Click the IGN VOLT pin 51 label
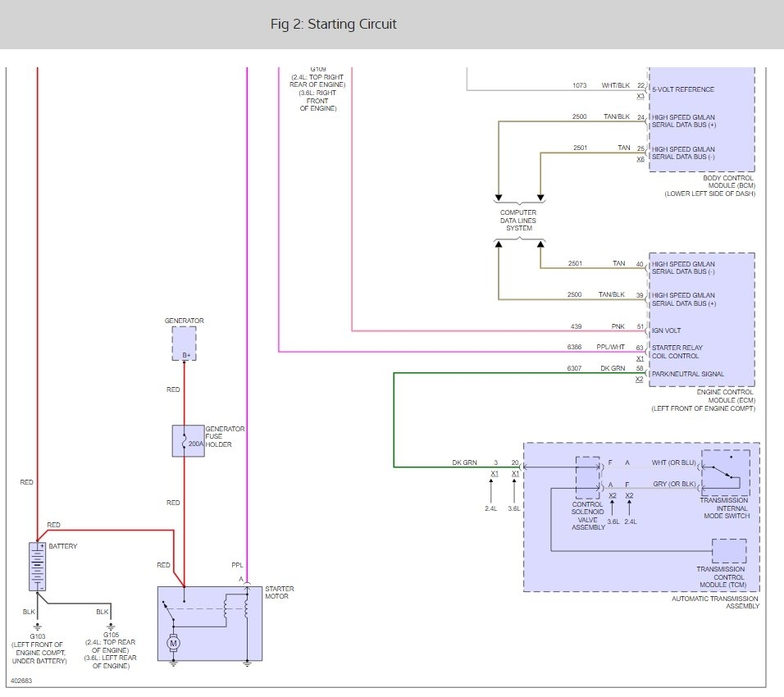Image resolution: width=784 pixels, height=697 pixels. 668,330
